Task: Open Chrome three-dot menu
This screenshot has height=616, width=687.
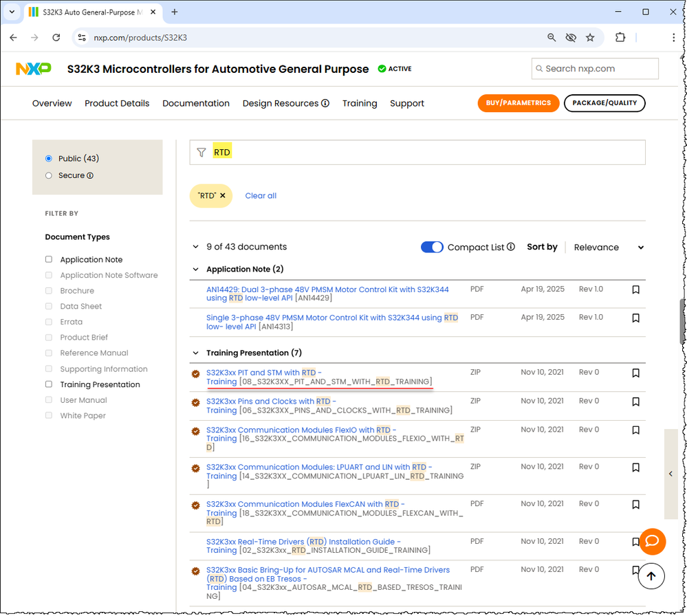Action: [x=673, y=38]
